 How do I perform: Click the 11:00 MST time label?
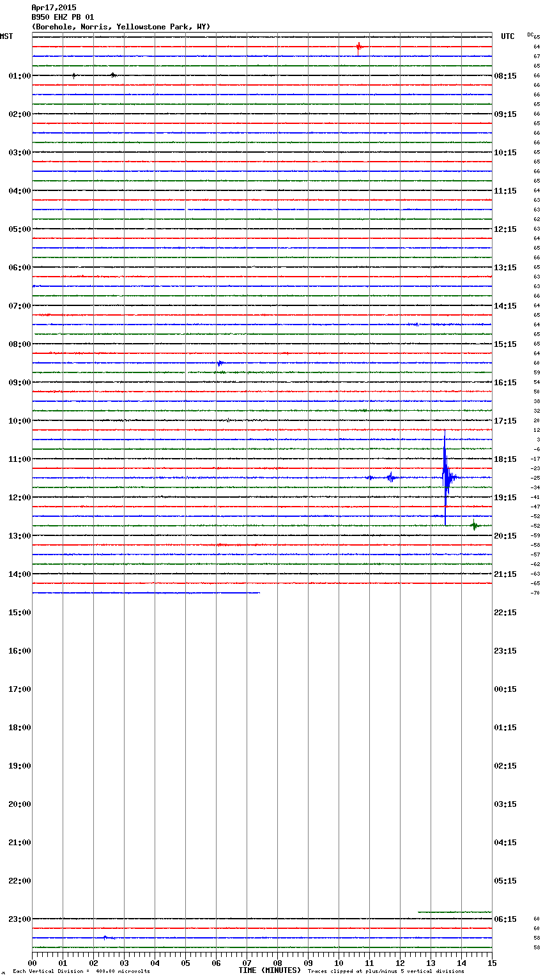20,459
